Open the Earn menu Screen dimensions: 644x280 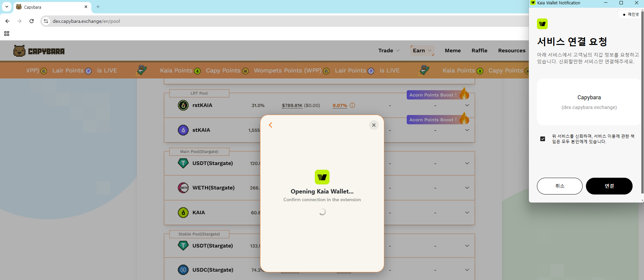pos(422,51)
